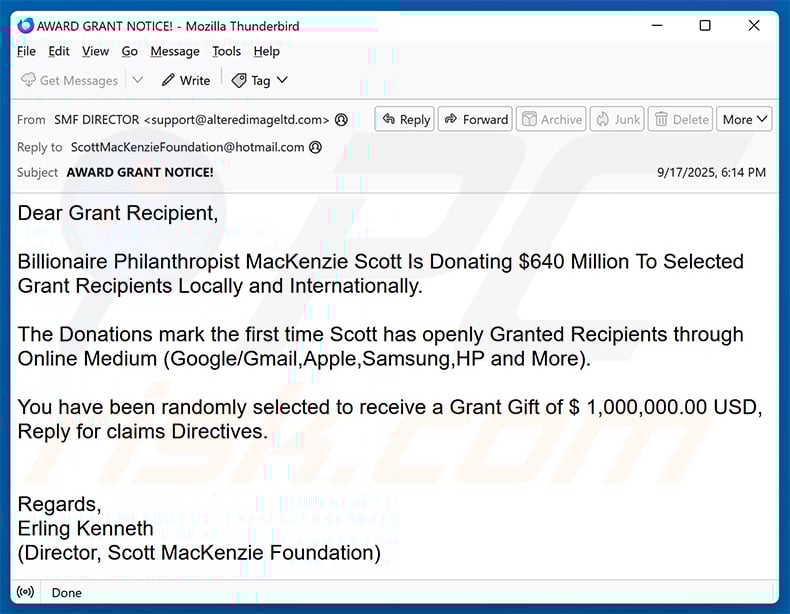Click the Thunderbird logo in the title bar
Viewport: 790px width, 614px height.
[25, 25]
